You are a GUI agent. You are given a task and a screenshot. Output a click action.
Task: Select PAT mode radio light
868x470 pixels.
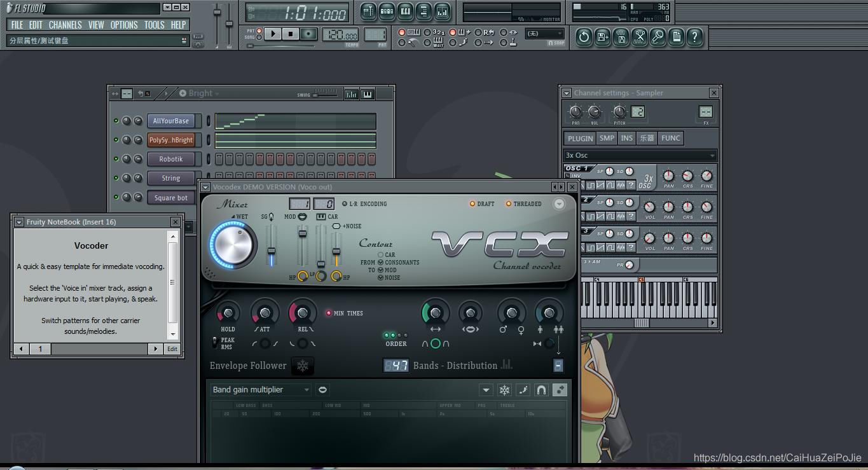pyautogui.click(x=259, y=31)
